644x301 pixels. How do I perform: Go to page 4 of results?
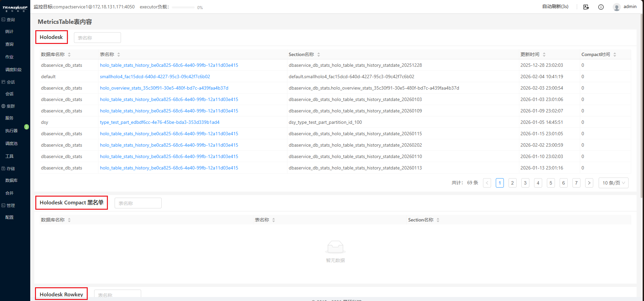538,183
